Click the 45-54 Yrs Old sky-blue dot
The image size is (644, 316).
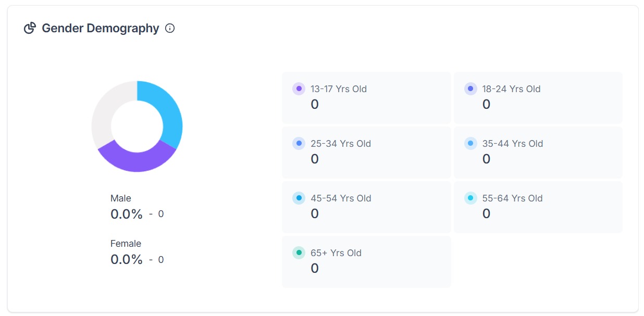(299, 198)
